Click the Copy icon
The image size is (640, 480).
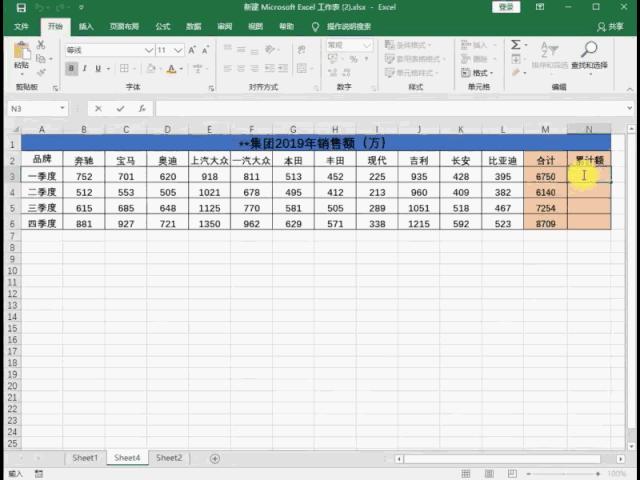tap(41, 59)
